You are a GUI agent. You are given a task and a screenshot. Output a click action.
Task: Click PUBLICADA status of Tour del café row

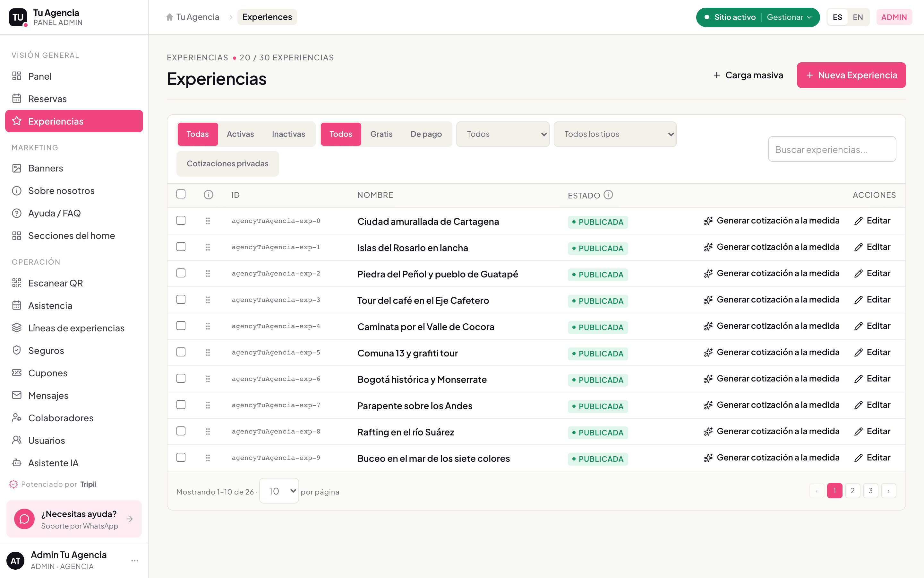tap(597, 301)
